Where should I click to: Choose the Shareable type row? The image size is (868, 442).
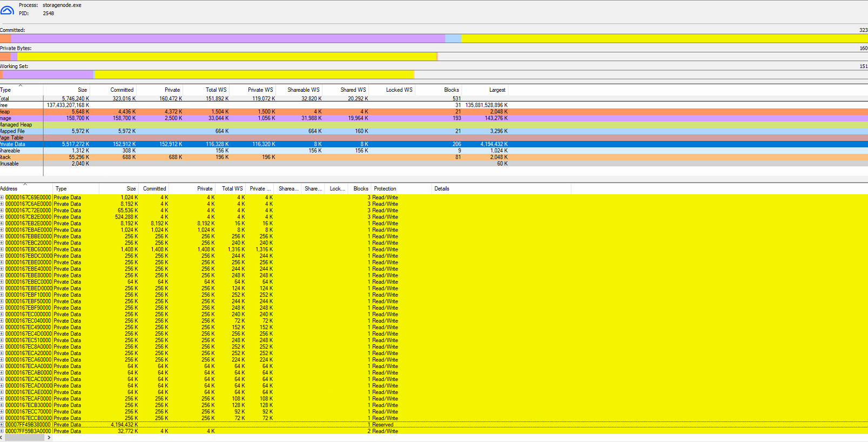click(22, 151)
